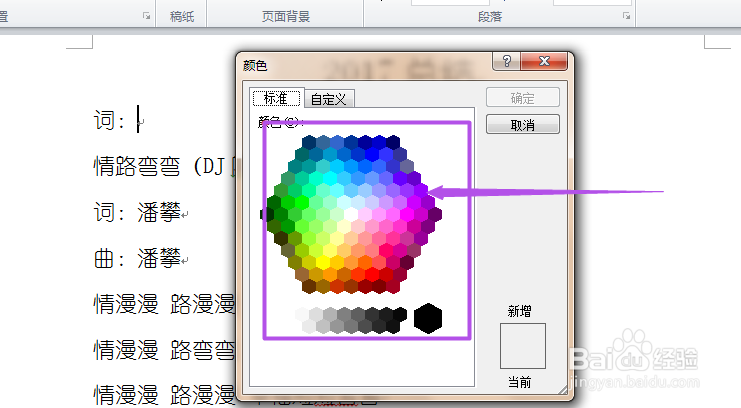The height and width of the screenshot is (408, 741).
Task: Pick the dark purple hexagon at honeycomb's right tip
Action: pos(435,214)
